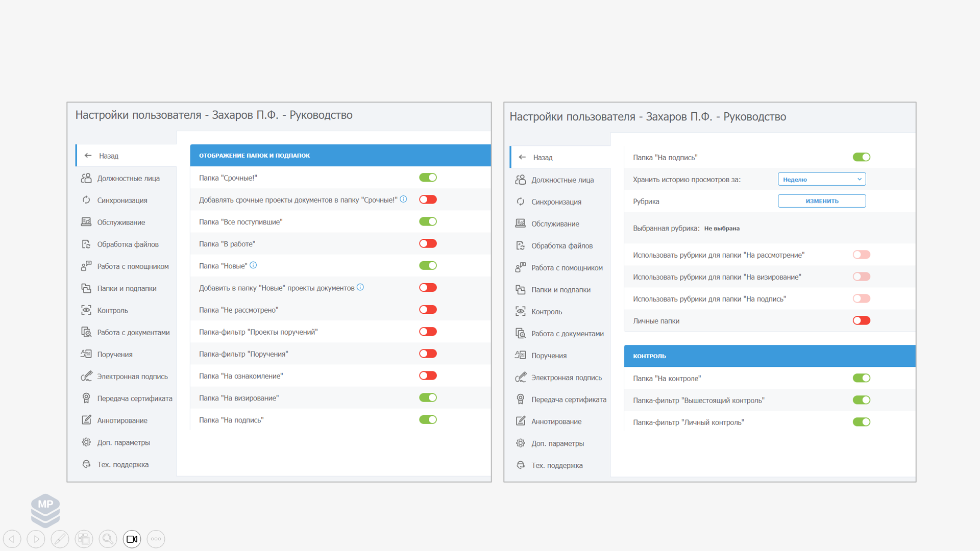This screenshot has width=980, height=551.
Task: Select the pen annotation tool icon
Action: (x=60, y=539)
